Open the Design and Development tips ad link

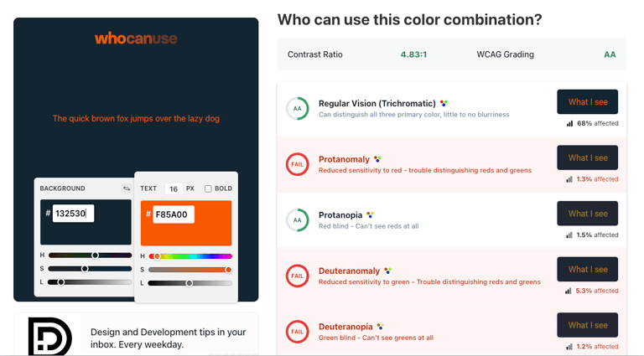coord(169,338)
